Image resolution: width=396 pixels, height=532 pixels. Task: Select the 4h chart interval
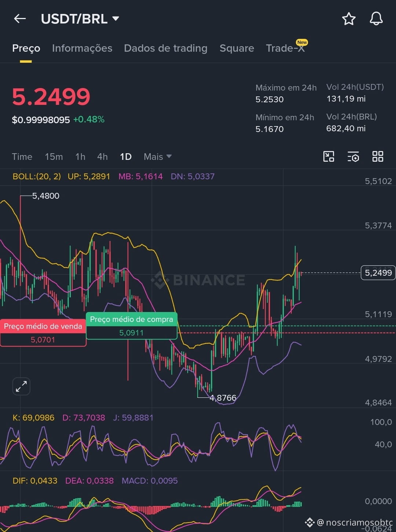[x=102, y=157]
